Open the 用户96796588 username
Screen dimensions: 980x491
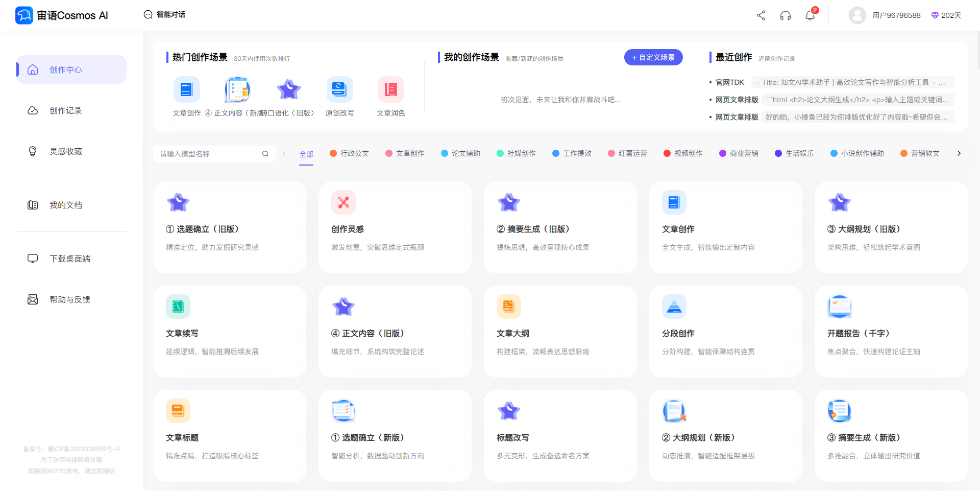(x=896, y=15)
